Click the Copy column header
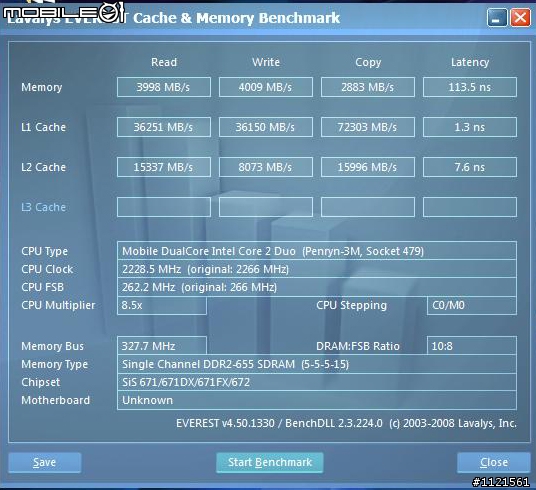This screenshot has width=536, height=490. pyautogui.click(x=368, y=62)
